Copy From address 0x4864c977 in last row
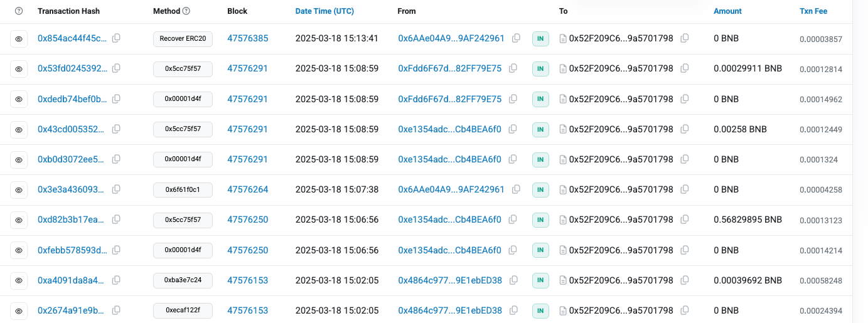Viewport: 868px width, 323px height. [513, 310]
